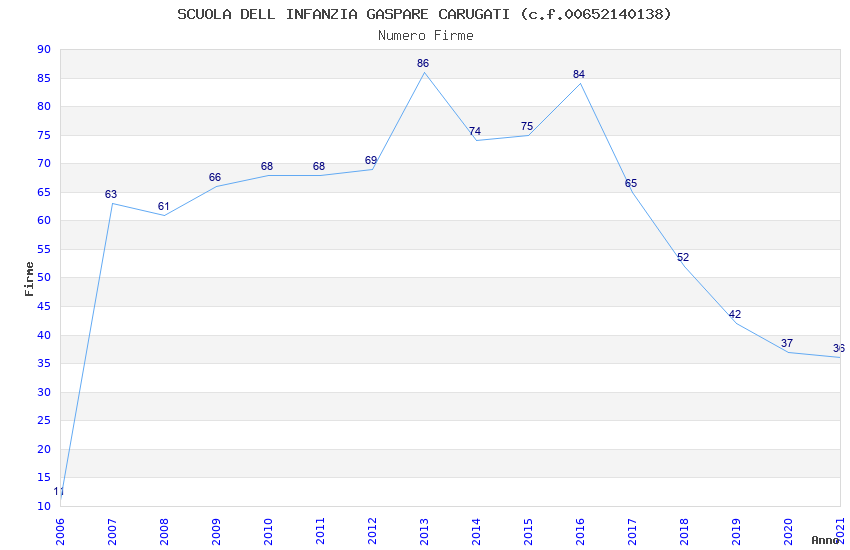Select data label 61 for 2008
Screen dimensions: 850x550
[x=164, y=206]
